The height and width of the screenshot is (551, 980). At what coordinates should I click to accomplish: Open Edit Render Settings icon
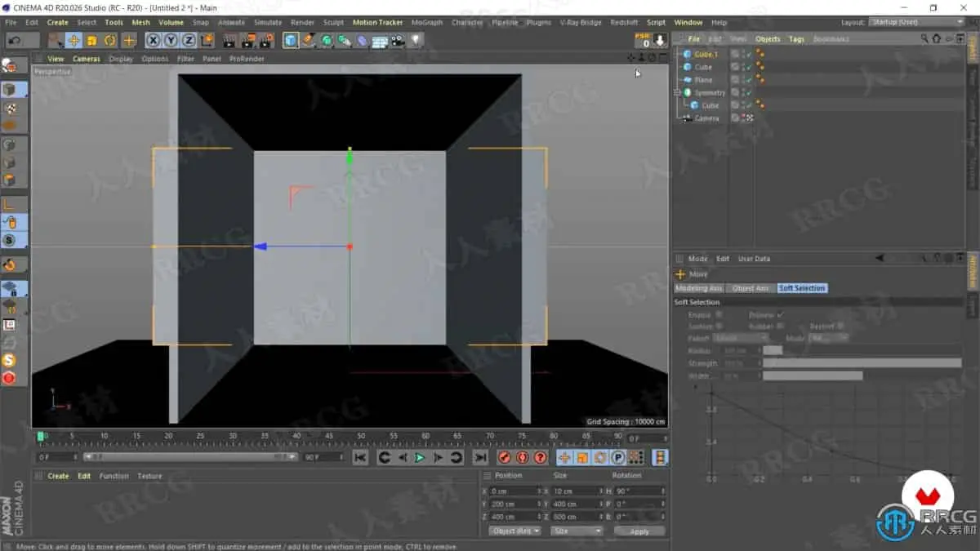265,40
